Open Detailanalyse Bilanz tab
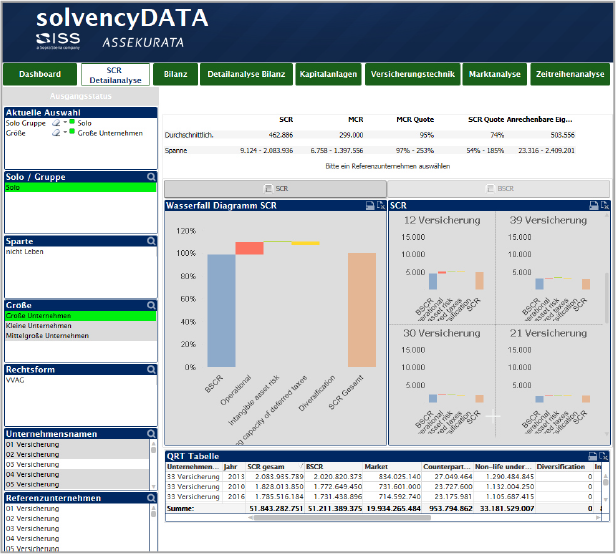616x554 pixels. coord(246,74)
